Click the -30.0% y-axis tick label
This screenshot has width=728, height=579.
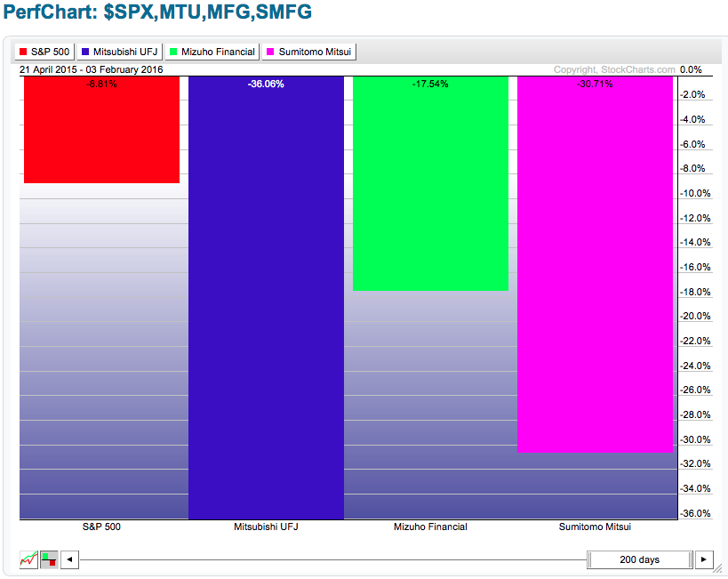click(x=695, y=439)
